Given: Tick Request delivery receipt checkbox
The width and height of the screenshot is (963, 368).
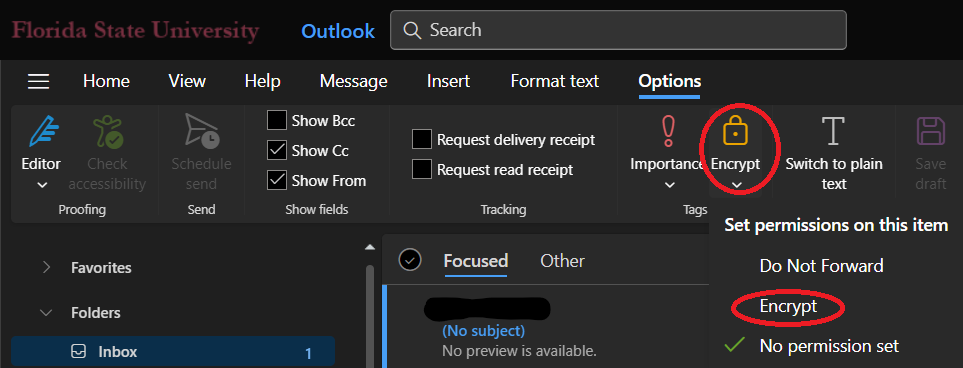Looking at the screenshot, I should 422,139.
